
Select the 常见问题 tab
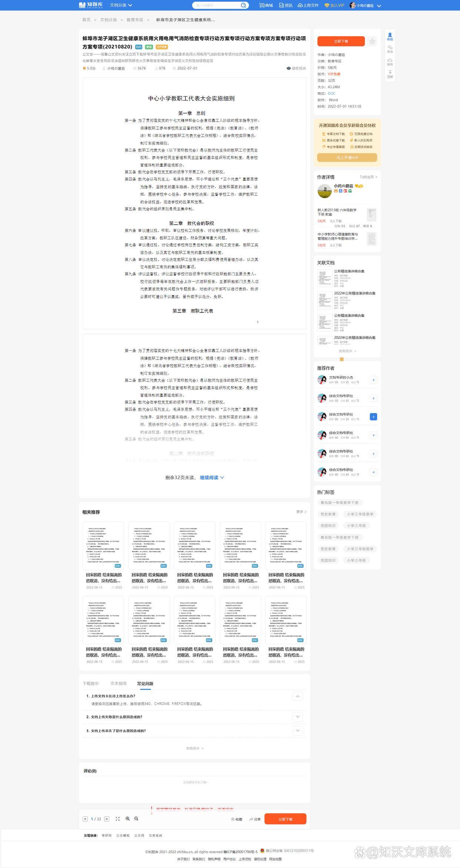(x=145, y=683)
